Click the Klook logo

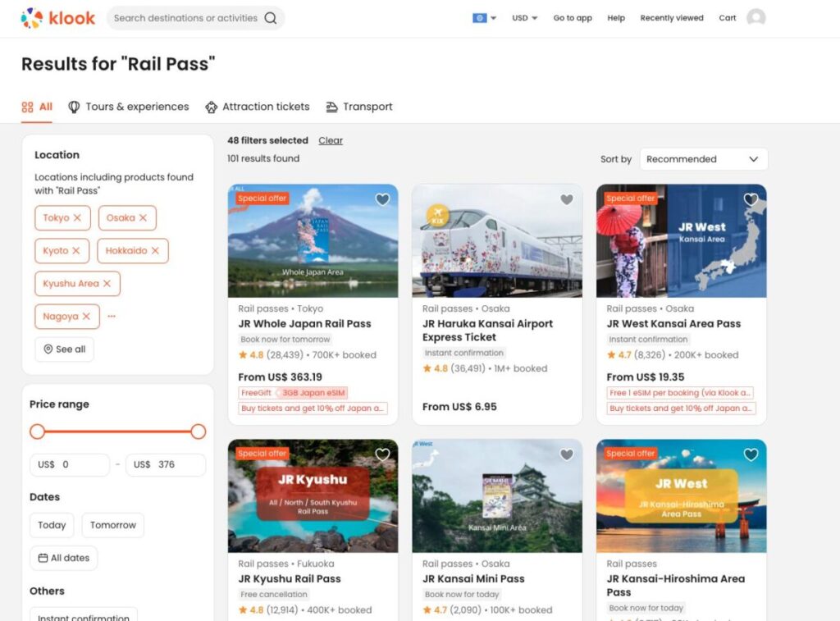coord(58,18)
